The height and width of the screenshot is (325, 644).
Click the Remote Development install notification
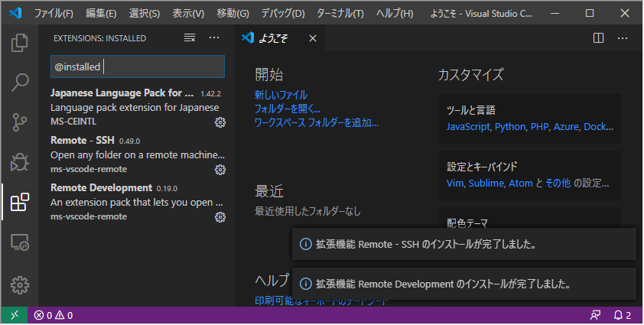464,284
